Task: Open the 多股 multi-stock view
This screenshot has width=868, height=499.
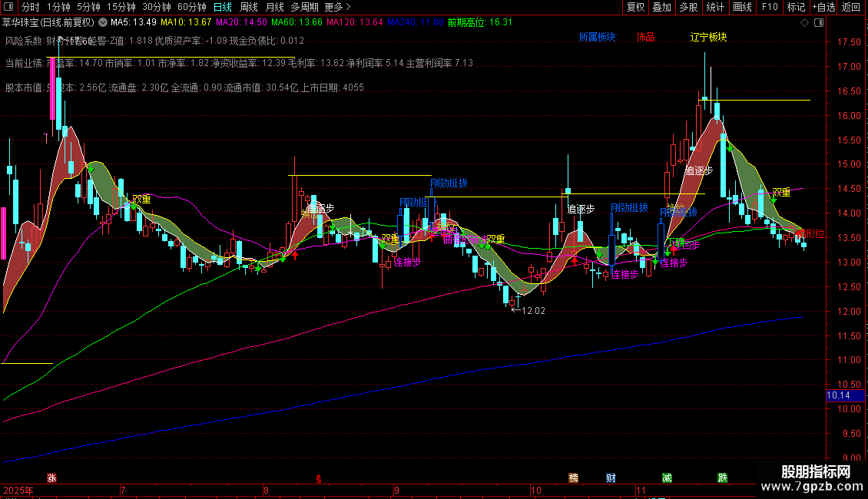Action: coord(689,7)
